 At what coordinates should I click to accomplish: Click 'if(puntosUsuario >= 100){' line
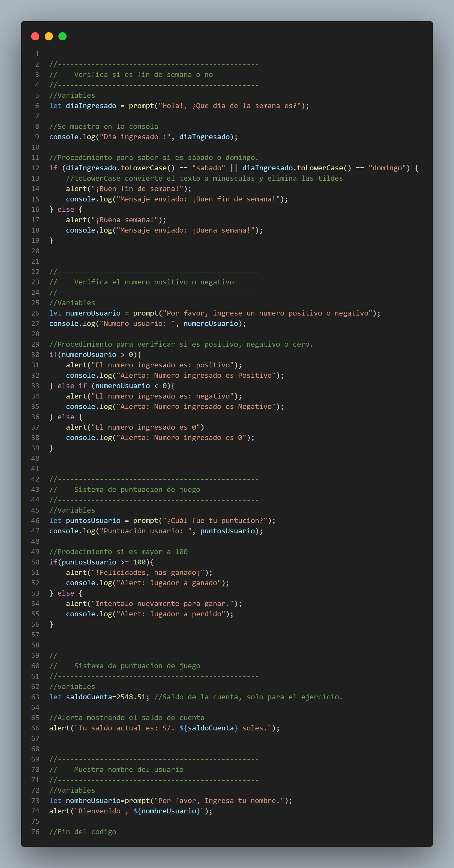(x=101, y=562)
